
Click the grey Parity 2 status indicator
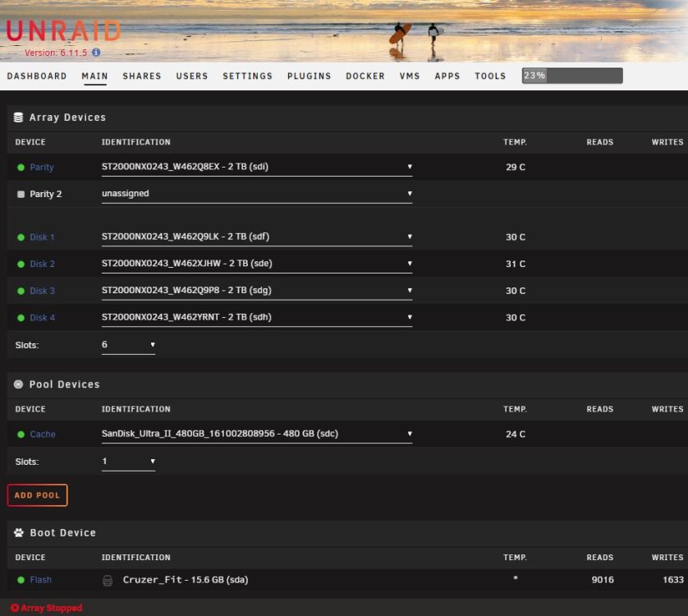coord(21,194)
